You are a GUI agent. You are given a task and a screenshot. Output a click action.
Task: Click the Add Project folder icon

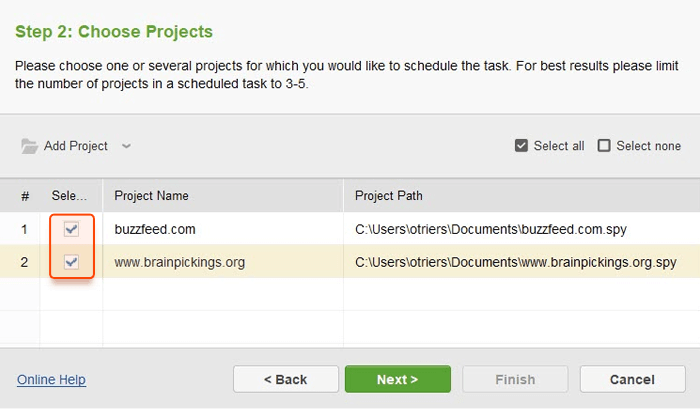coord(29,146)
